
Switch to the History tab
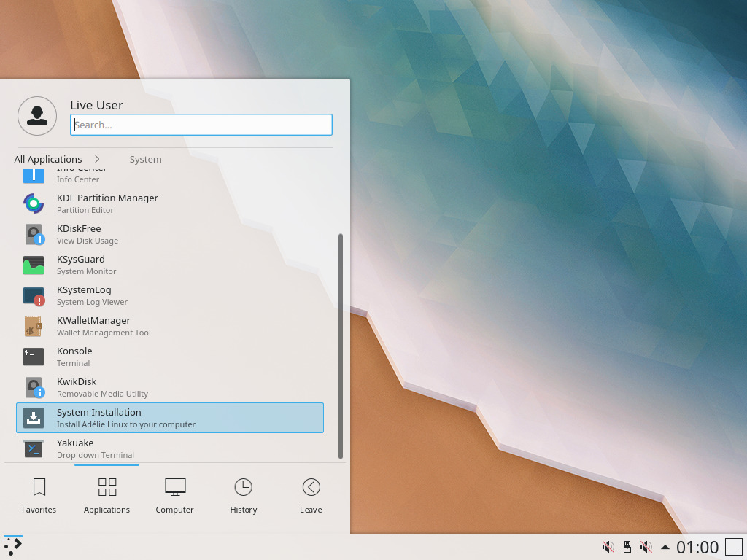[x=243, y=494]
